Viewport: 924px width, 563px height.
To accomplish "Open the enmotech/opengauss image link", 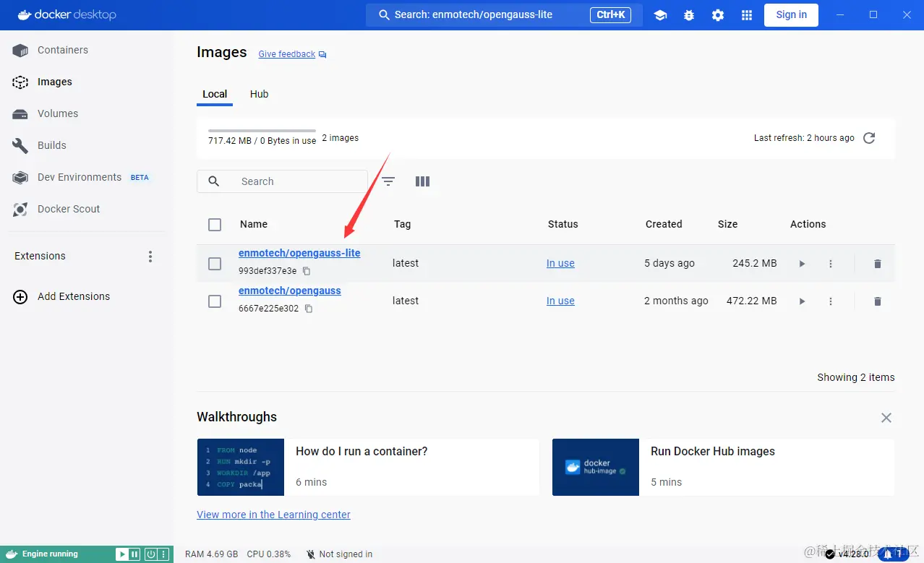I will pos(290,291).
